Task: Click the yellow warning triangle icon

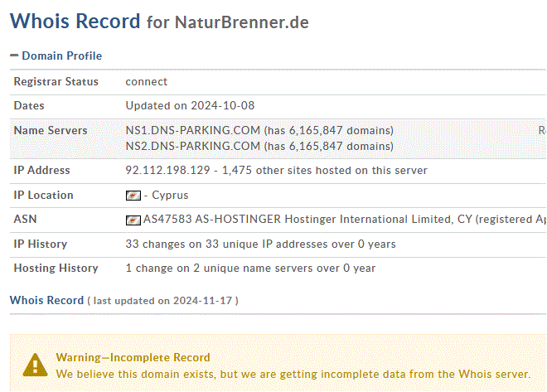Action: click(x=35, y=365)
